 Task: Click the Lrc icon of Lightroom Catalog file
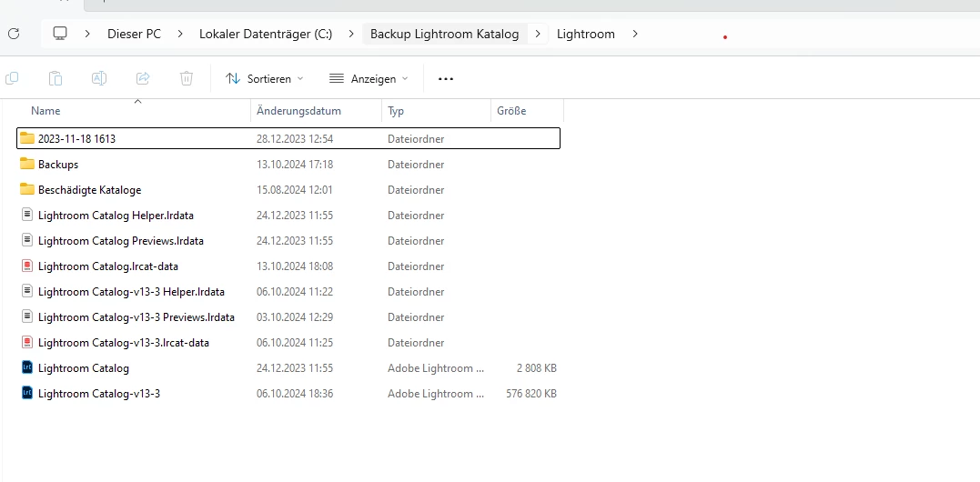point(27,367)
